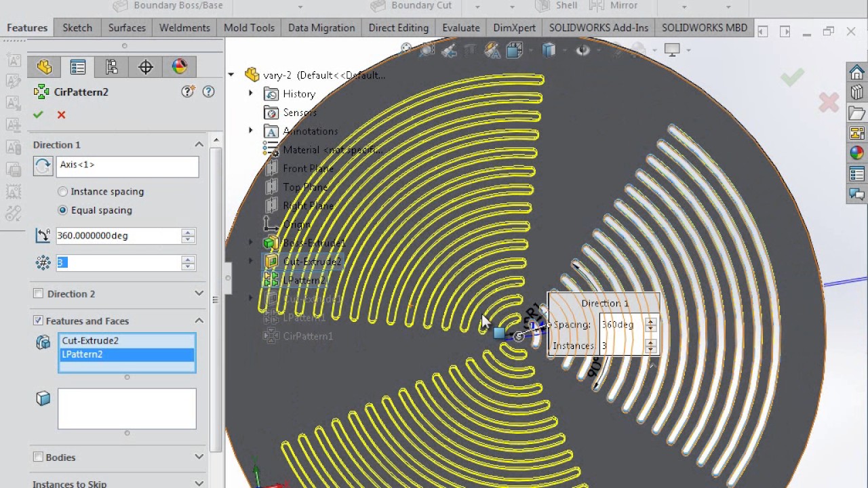Open the SOLIDWORKS Forum task pane icon
The width and height of the screenshot is (868, 488).
tap(857, 195)
